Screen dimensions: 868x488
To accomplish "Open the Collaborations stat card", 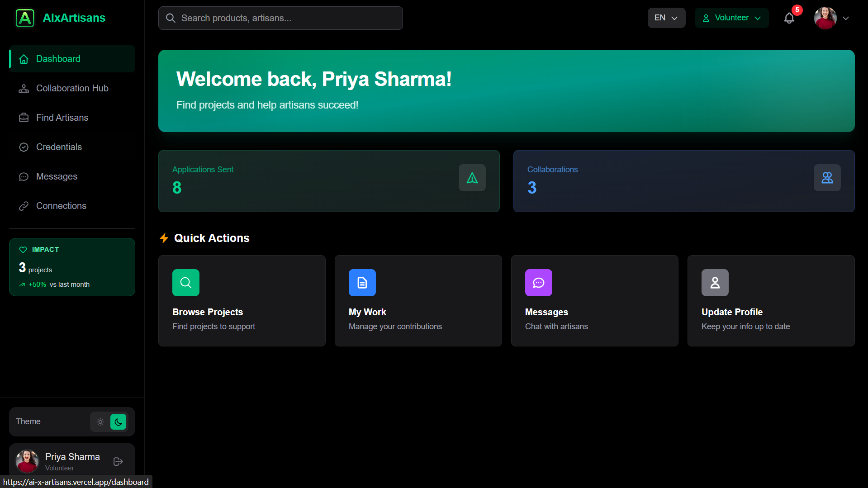I will 684,181.
